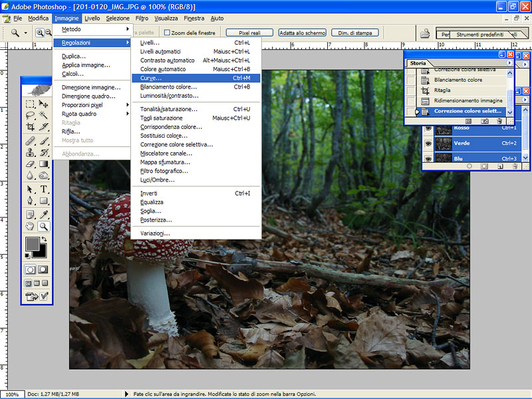Open the file browser icon in the options bar
This screenshot has width=532, height=399.
425,33
